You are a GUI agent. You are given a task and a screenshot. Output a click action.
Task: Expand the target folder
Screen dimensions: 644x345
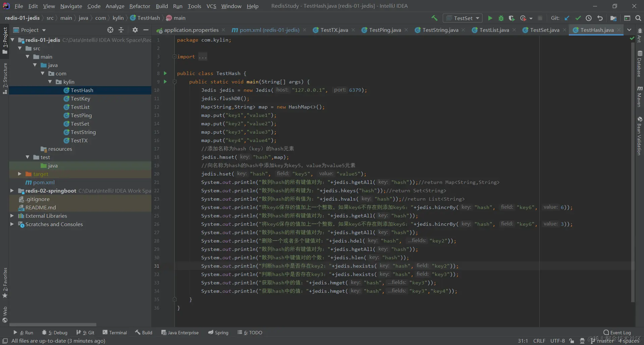click(19, 174)
